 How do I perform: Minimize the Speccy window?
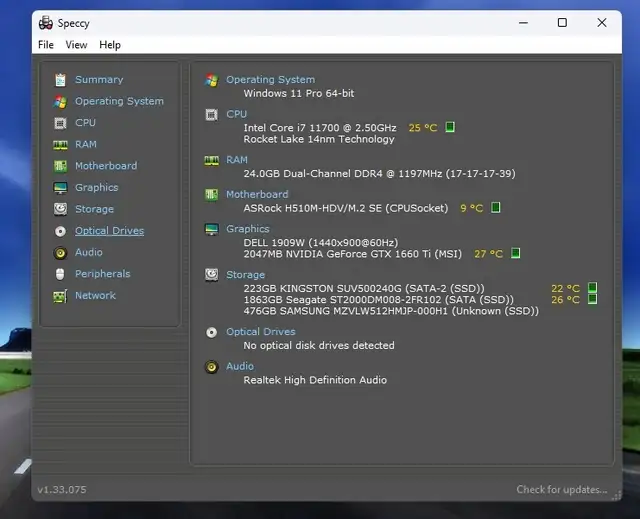tap(523, 22)
